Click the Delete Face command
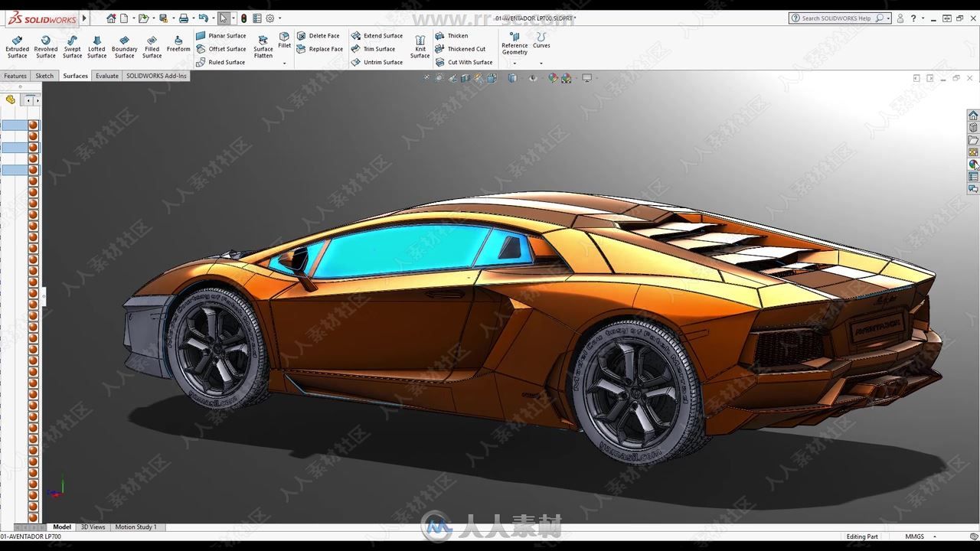The height and width of the screenshot is (551, 980). tap(318, 36)
